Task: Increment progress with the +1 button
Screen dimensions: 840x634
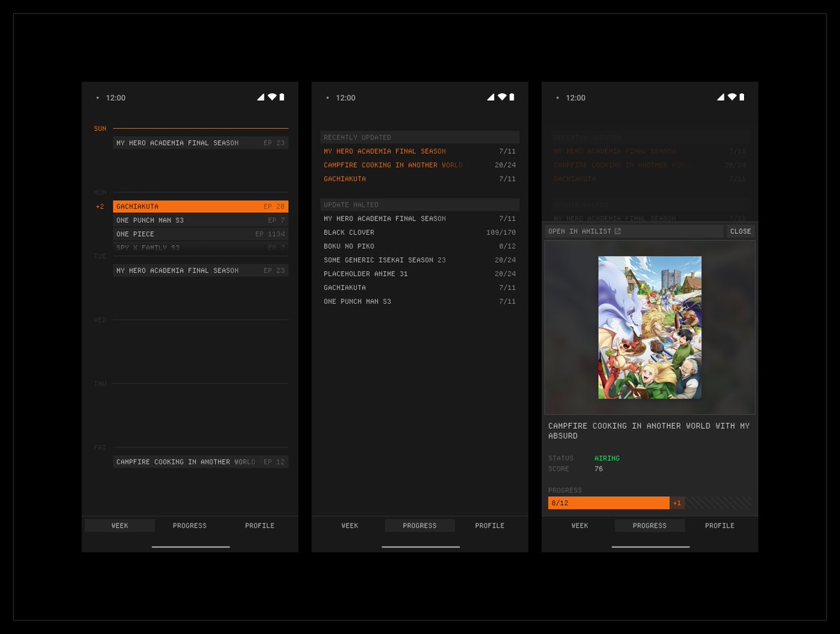Action: (x=677, y=503)
